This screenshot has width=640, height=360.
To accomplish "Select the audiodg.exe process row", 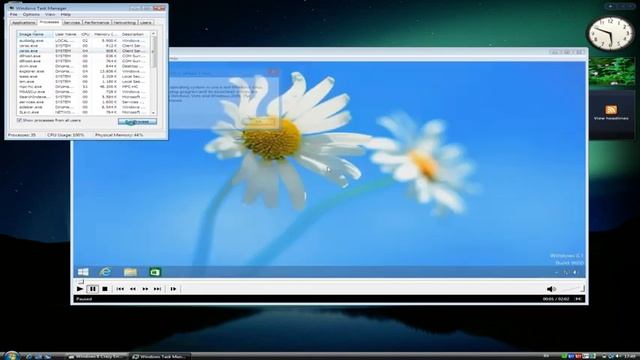I will (84, 41).
